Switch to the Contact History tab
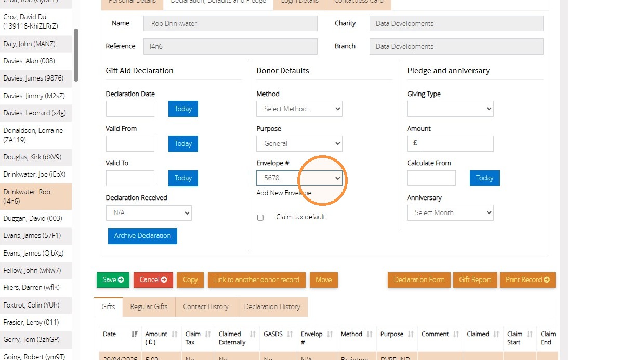Screen dimensions: 644x360 coord(206,306)
